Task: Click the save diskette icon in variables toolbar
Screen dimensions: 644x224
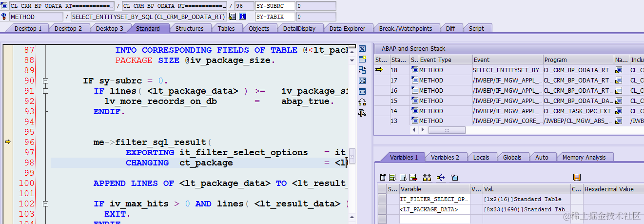Action: click(x=577, y=177)
